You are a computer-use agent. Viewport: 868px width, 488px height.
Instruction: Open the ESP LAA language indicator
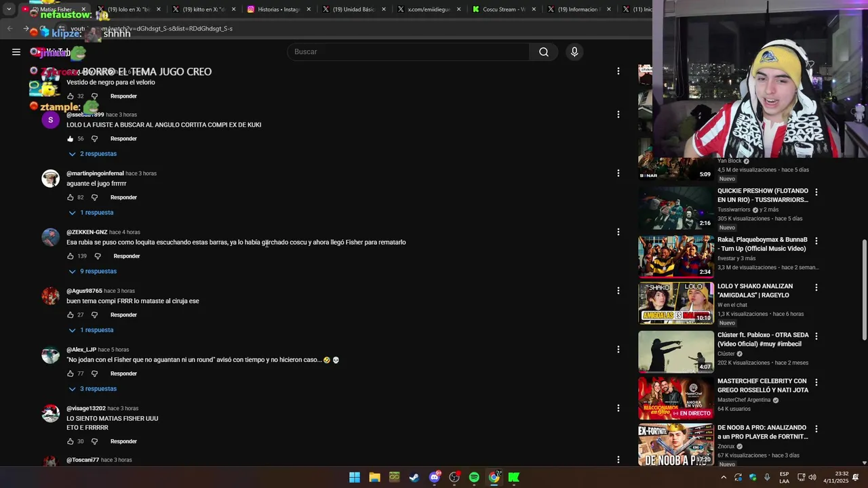pos(784,477)
